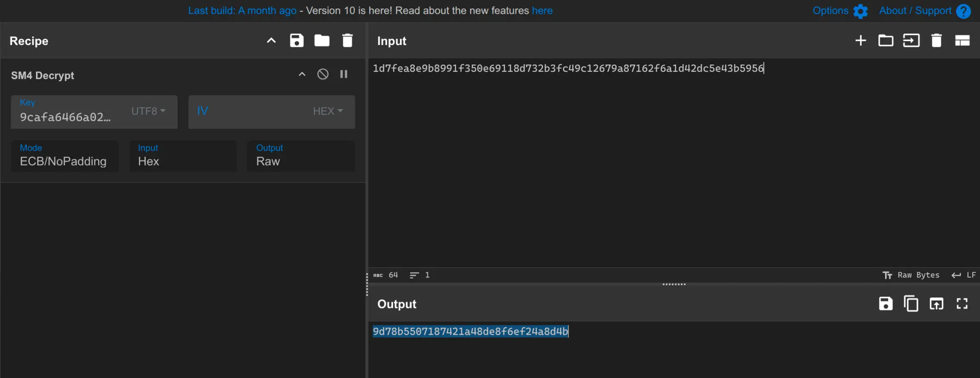Save output to file

[x=885, y=304]
